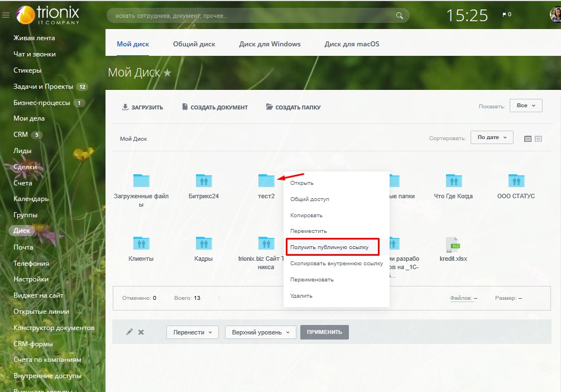This screenshot has width=561, height=392.
Task: Switch to Мой диск tab
Action: click(133, 44)
